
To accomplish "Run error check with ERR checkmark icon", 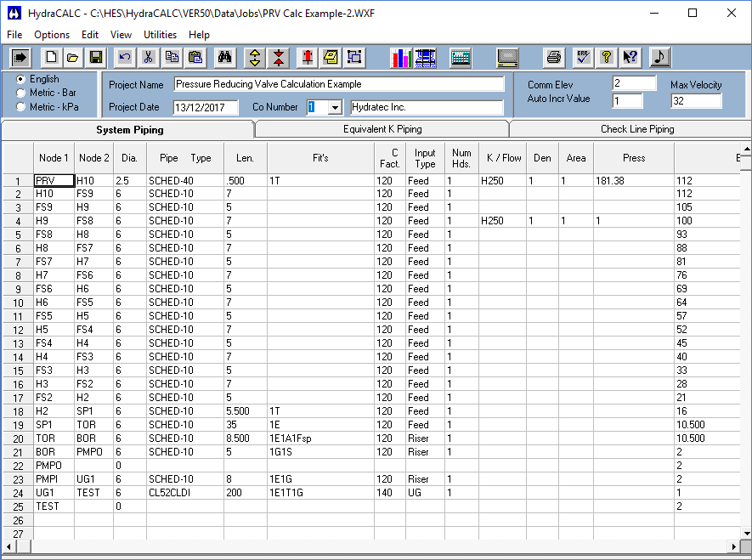I will point(583,58).
